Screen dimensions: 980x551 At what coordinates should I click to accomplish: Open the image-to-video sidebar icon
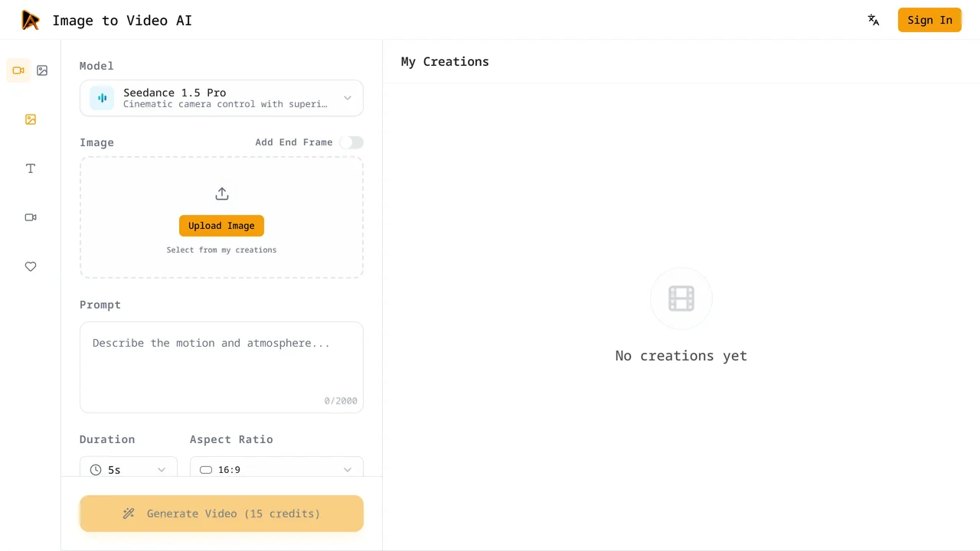click(x=31, y=119)
